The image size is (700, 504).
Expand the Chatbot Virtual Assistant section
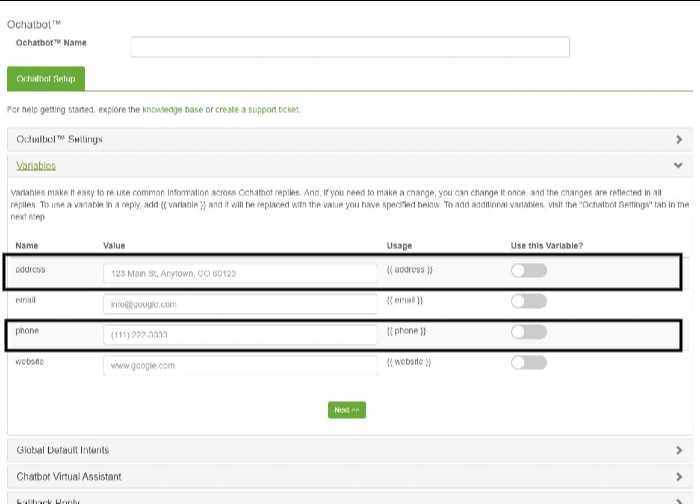(x=350, y=476)
